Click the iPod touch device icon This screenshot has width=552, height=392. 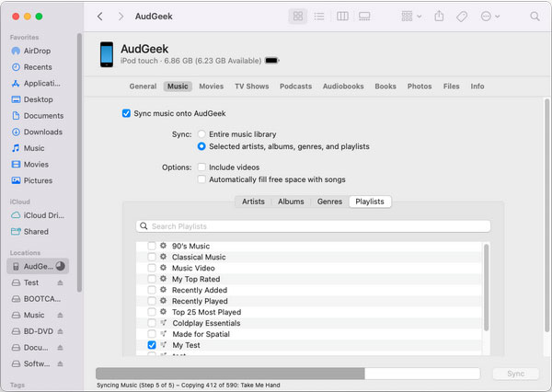click(107, 54)
